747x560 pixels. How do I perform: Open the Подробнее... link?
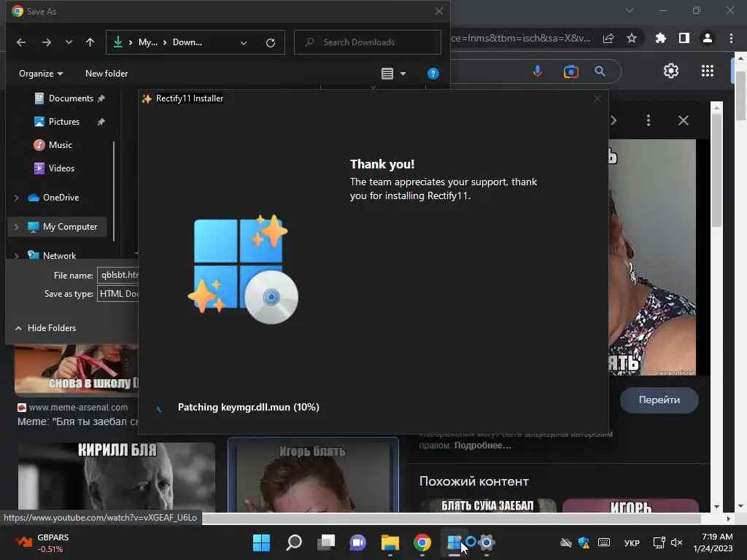click(483, 446)
